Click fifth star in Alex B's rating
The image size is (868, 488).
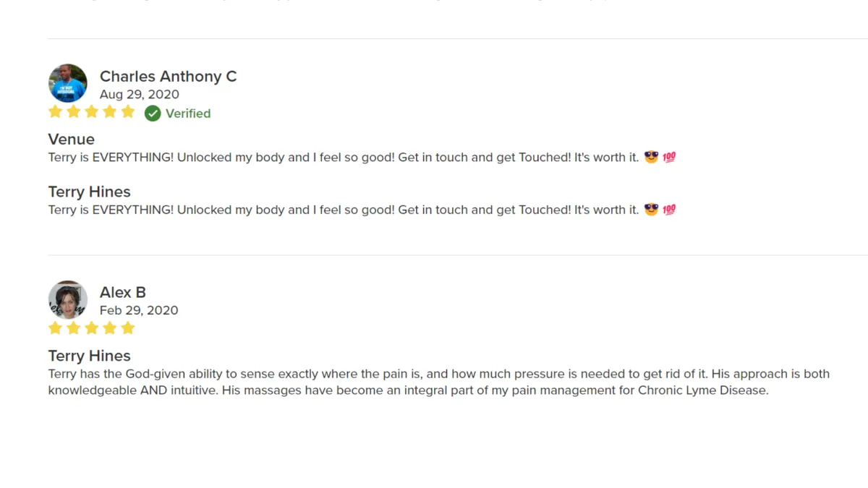coord(128,328)
